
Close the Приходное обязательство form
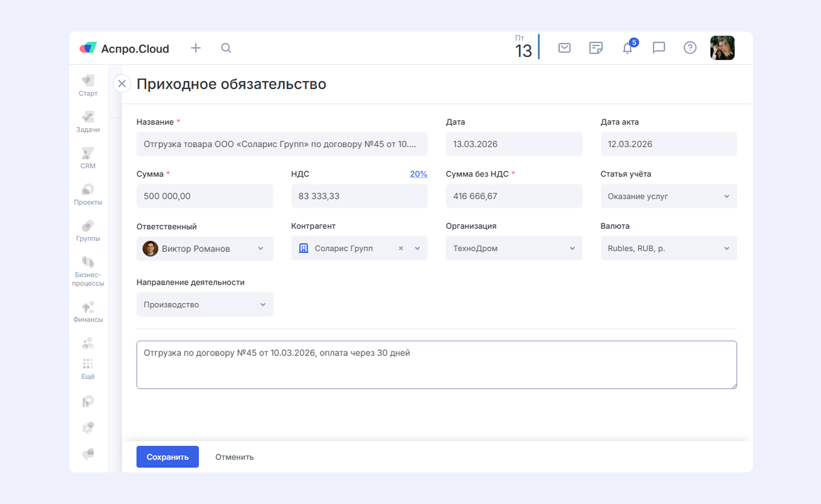coord(122,84)
